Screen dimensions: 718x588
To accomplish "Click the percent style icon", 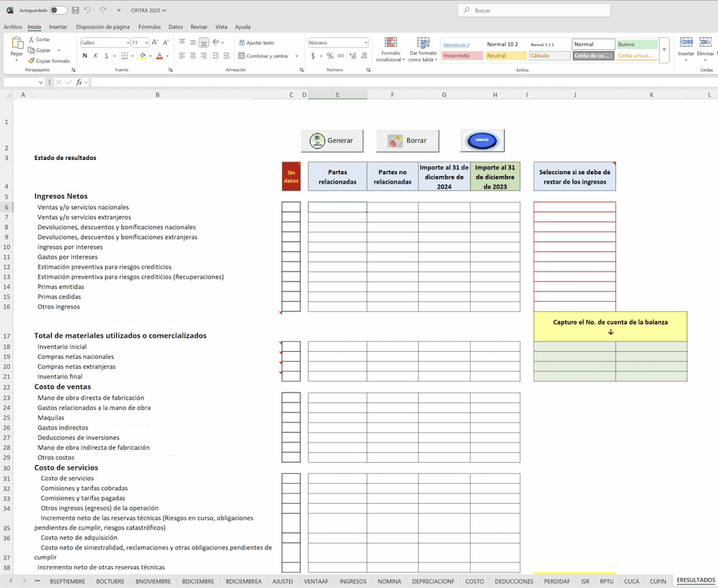I will coord(330,56).
